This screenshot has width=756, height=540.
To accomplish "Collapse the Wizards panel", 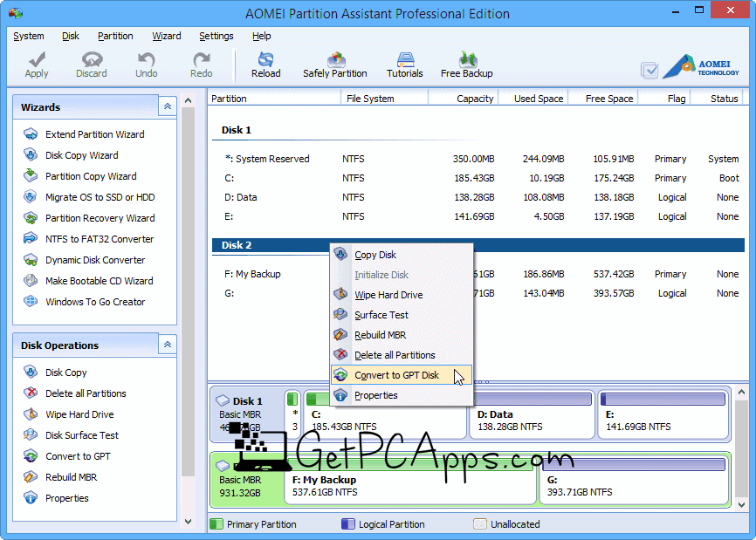I will pyautogui.click(x=167, y=106).
